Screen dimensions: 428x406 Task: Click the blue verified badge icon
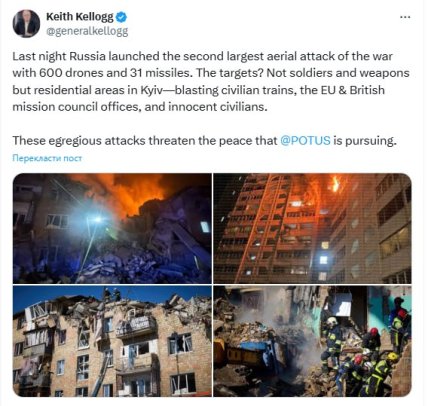[x=121, y=17]
